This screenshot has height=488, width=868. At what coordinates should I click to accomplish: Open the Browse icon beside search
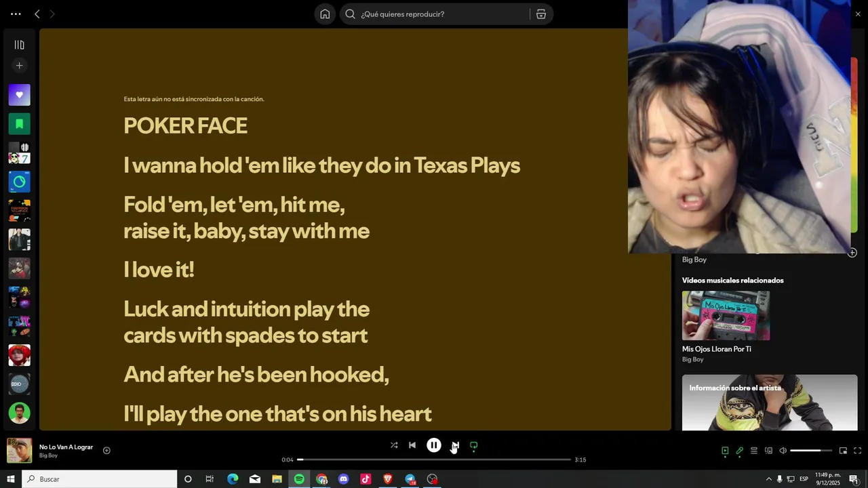point(541,14)
